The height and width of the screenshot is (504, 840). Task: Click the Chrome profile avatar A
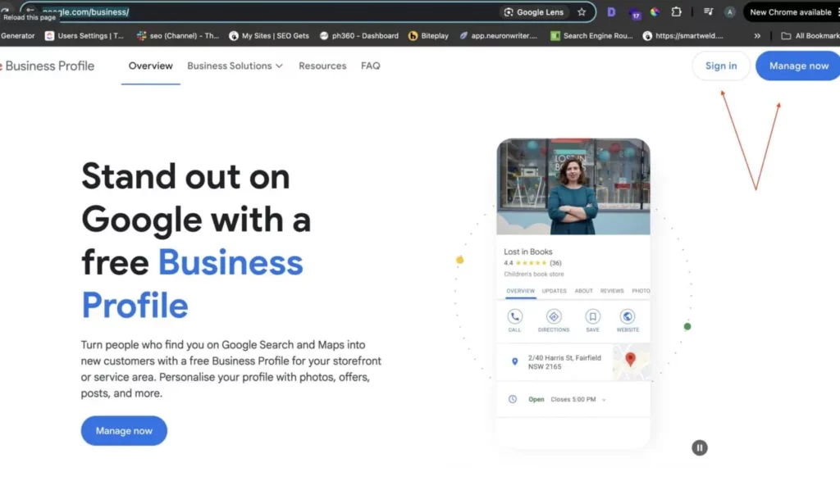(729, 11)
